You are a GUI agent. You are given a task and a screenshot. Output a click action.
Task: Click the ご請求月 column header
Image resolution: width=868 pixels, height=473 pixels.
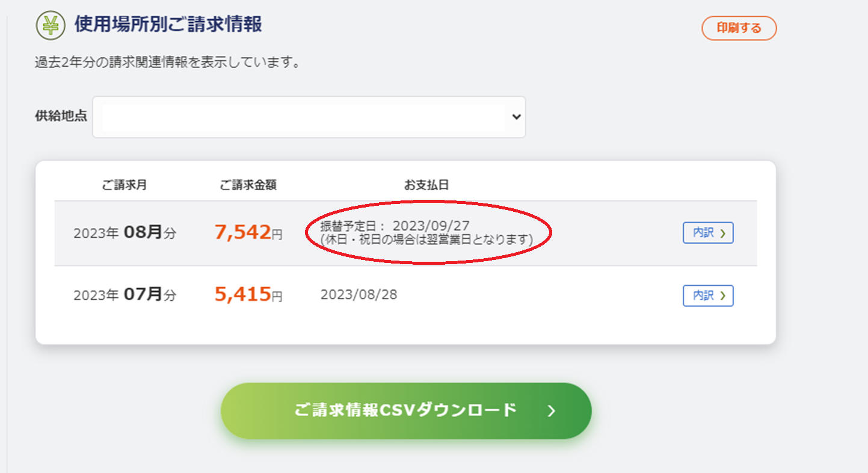[x=124, y=185]
